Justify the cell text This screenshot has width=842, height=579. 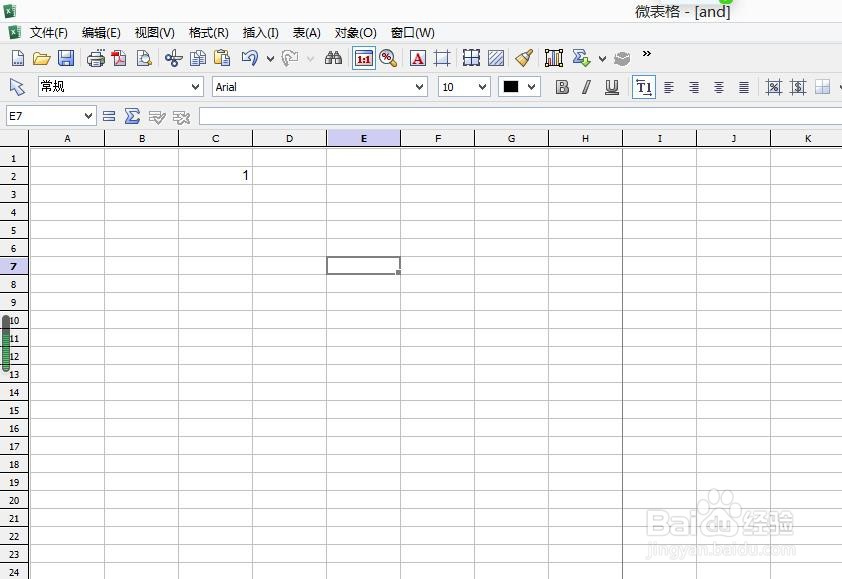point(744,87)
